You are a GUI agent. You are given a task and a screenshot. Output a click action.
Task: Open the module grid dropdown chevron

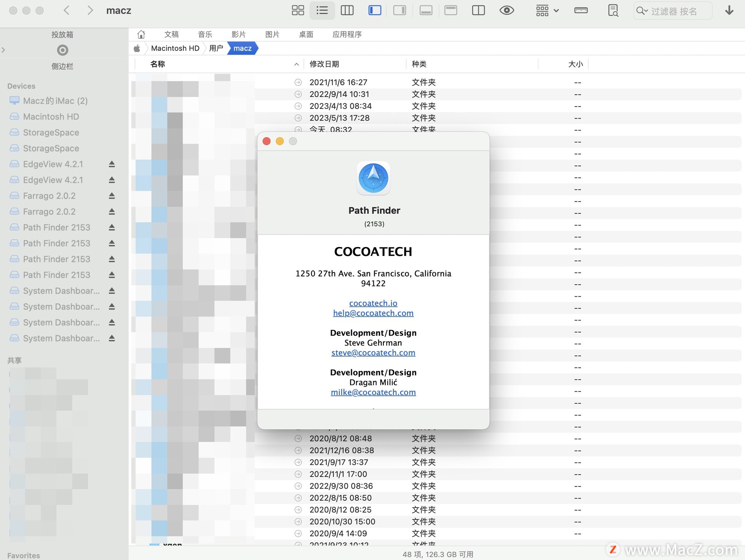(x=556, y=10)
